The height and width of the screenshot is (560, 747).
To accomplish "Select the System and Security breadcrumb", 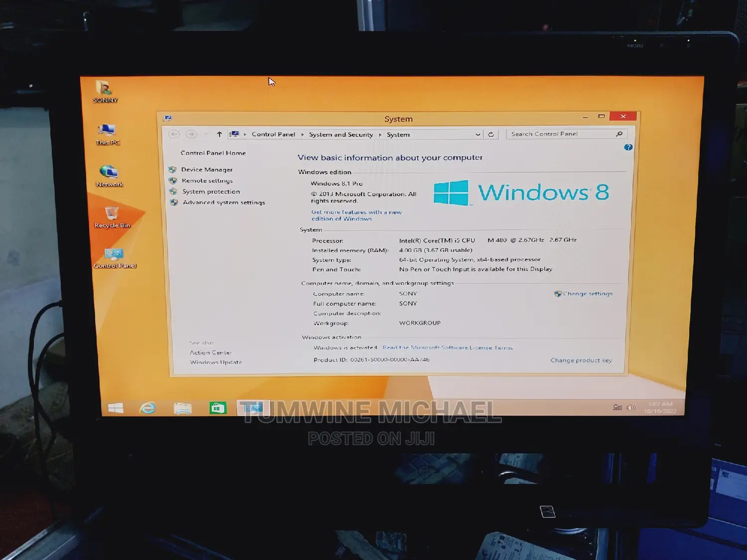I will tap(341, 134).
